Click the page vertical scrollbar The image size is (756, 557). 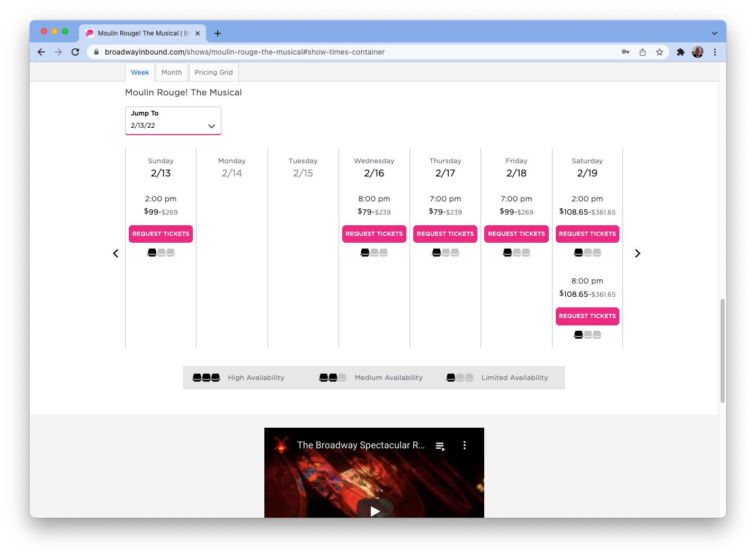click(722, 351)
